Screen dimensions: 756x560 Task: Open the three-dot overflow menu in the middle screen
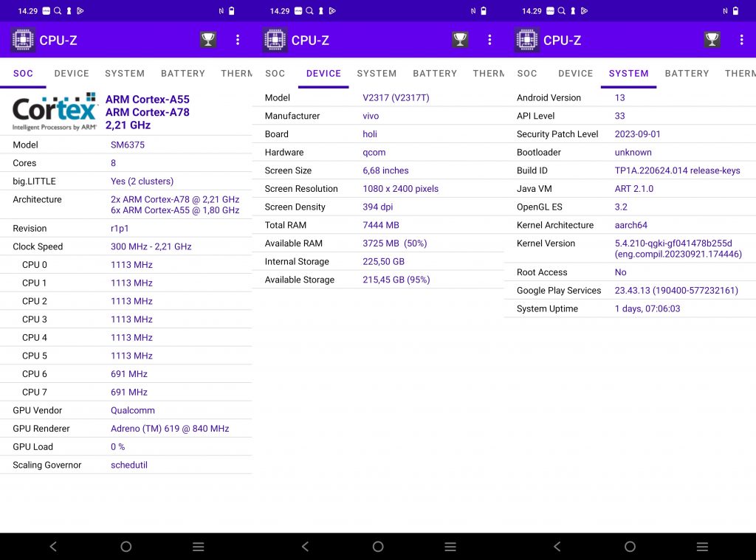[x=490, y=40]
